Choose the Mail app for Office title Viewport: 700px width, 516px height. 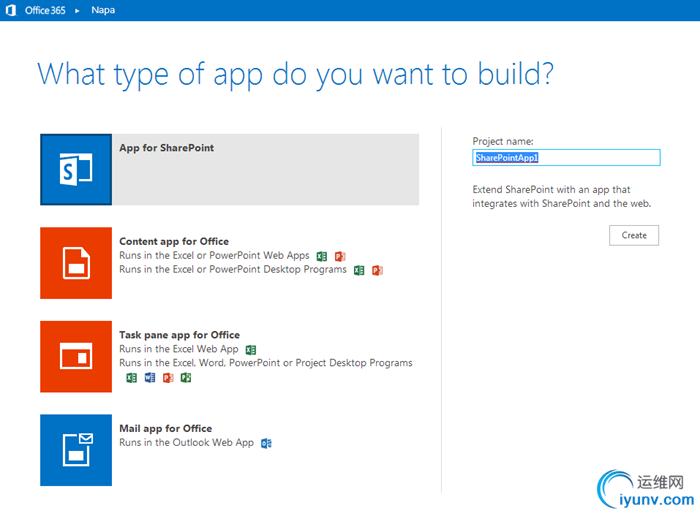click(166, 429)
